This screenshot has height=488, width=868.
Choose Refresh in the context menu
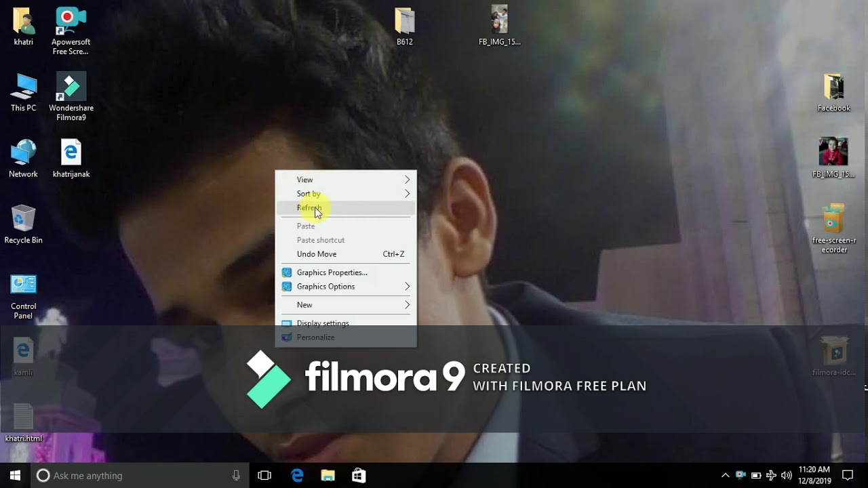[346, 208]
